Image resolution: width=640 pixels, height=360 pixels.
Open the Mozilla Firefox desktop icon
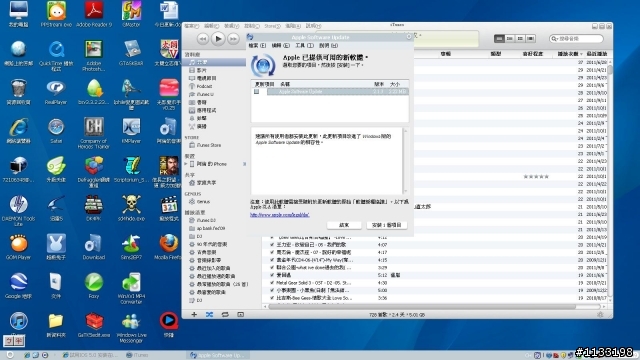[x=168, y=247]
